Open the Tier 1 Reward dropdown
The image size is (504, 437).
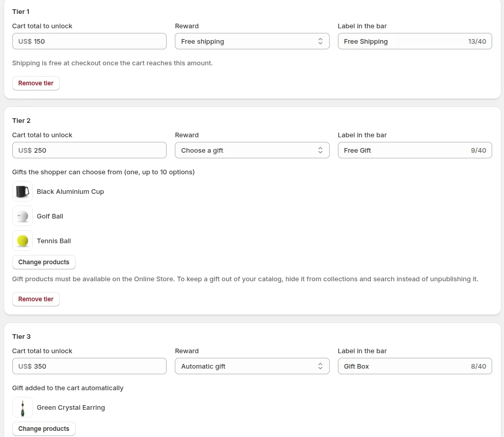pyautogui.click(x=252, y=41)
